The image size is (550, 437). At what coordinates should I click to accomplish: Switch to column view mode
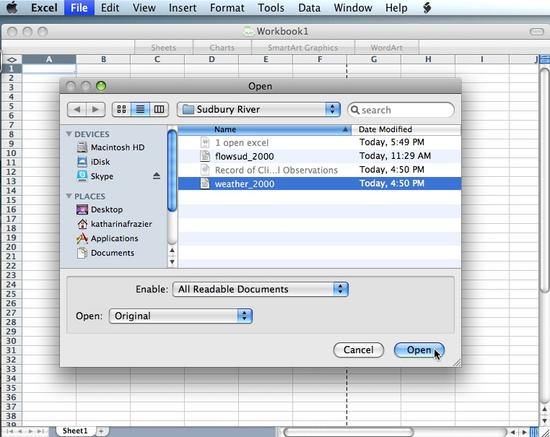point(159,109)
